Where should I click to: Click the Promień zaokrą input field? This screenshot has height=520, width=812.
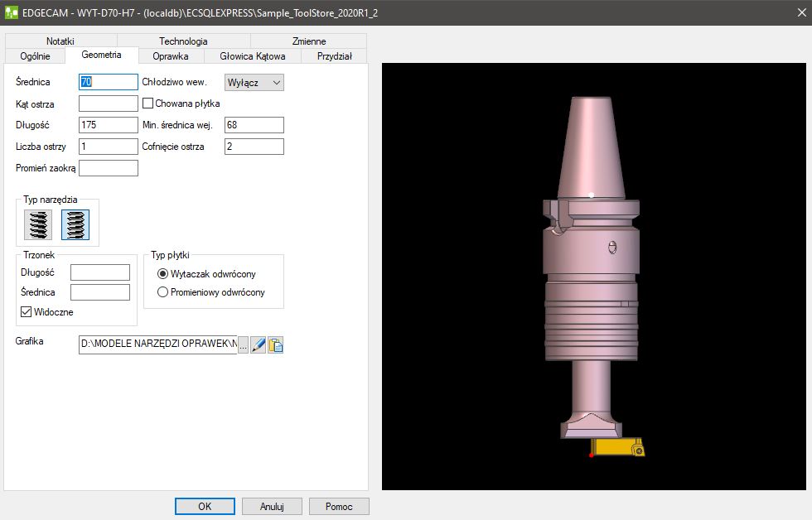[109, 168]
